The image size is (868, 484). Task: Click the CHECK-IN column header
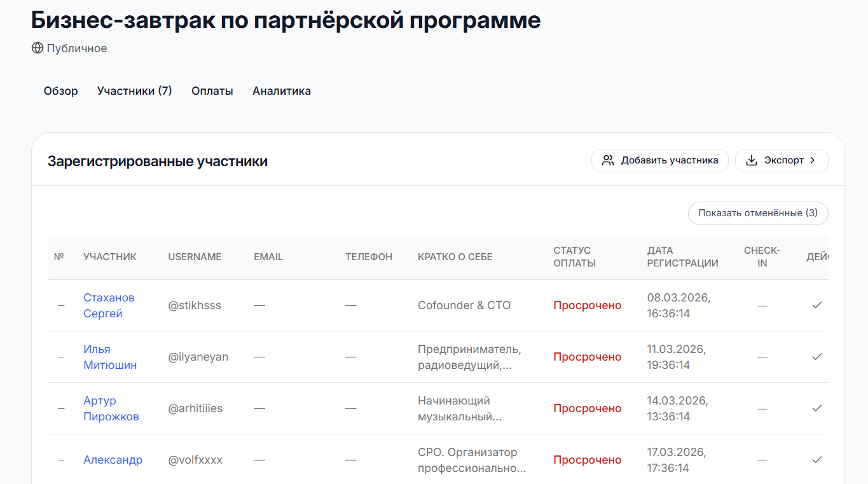click(x=762, y=257)
